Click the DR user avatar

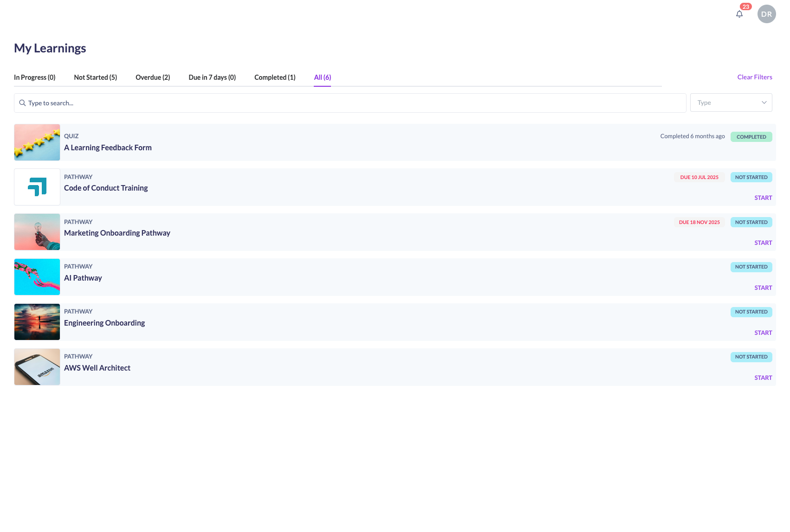(x=766, y=14)
